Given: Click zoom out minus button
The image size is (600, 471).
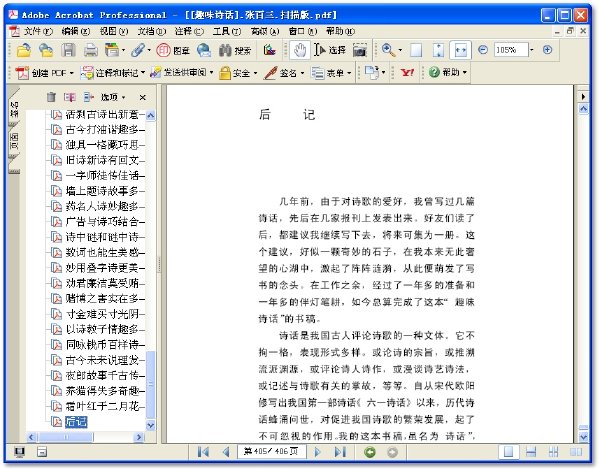Looking at the screenshot, I should point(483,50).
